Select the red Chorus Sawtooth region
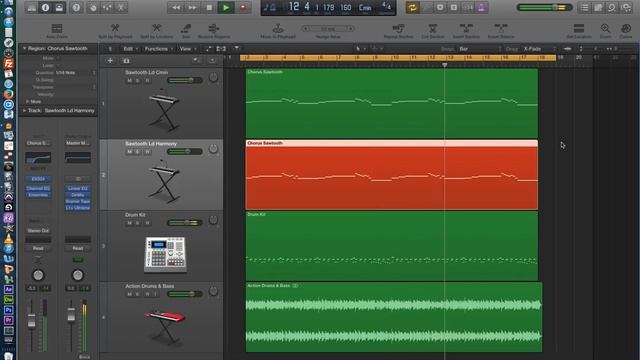This screenshot has width=640, height=360. (391, 175)
